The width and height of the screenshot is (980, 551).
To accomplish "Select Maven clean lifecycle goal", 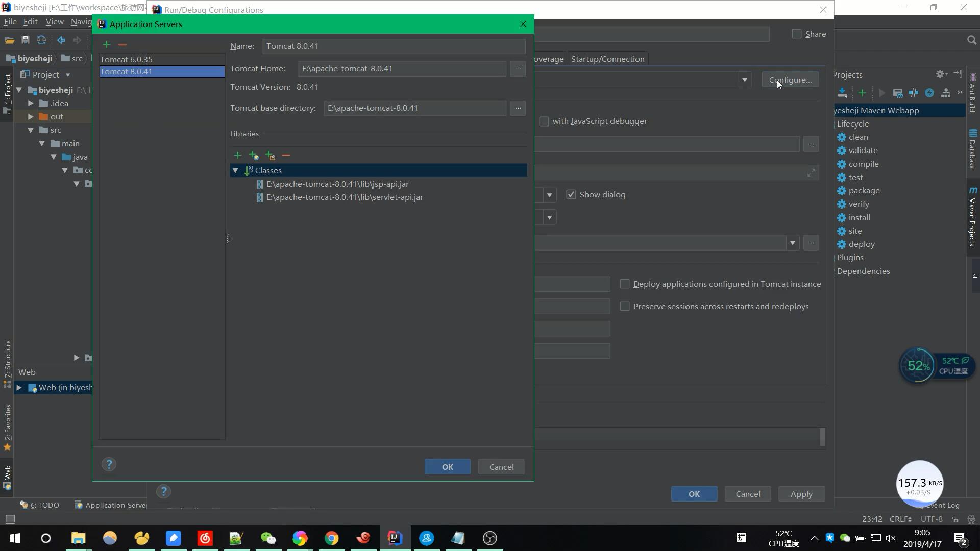I will pos(858,137).
